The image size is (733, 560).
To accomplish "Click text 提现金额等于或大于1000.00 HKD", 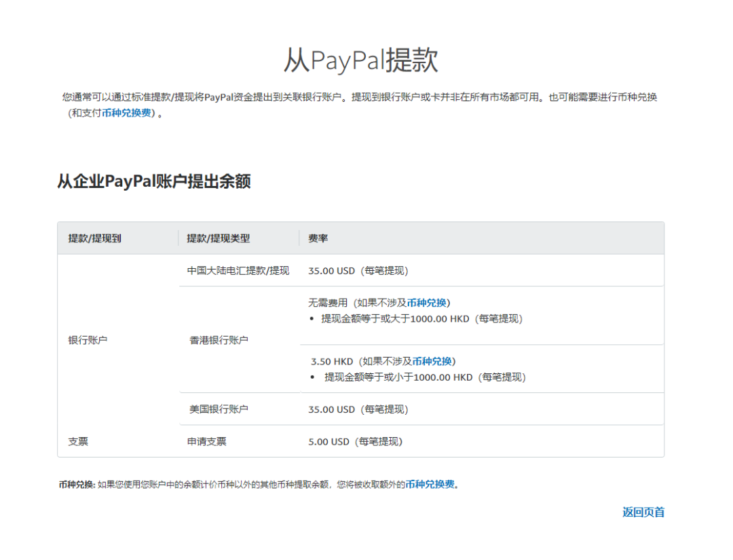I will coord(395,319).
